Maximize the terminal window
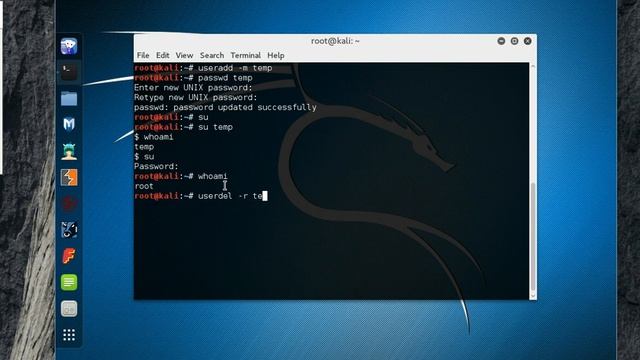This screenshot has width=640, height=360. [514, 41]
